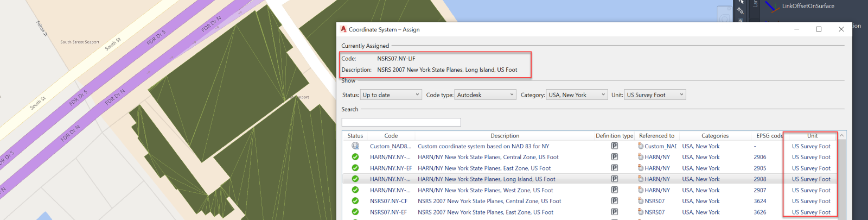Click inside the Search text field

pyautogui.click(x=401, y=123)
